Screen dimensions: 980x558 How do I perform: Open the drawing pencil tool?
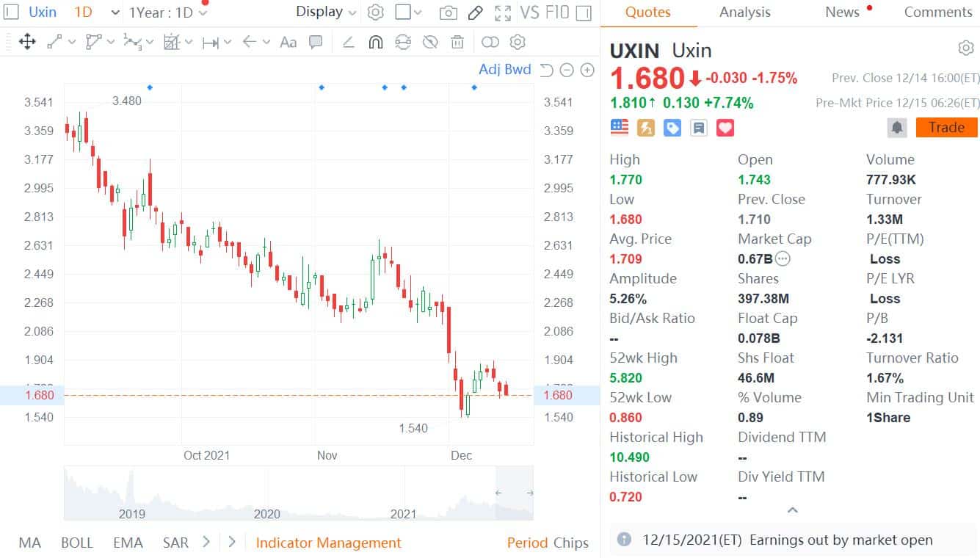click(474, 12)
